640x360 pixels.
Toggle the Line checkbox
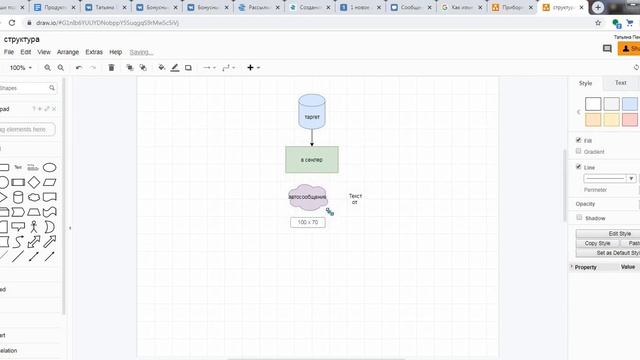578,167
